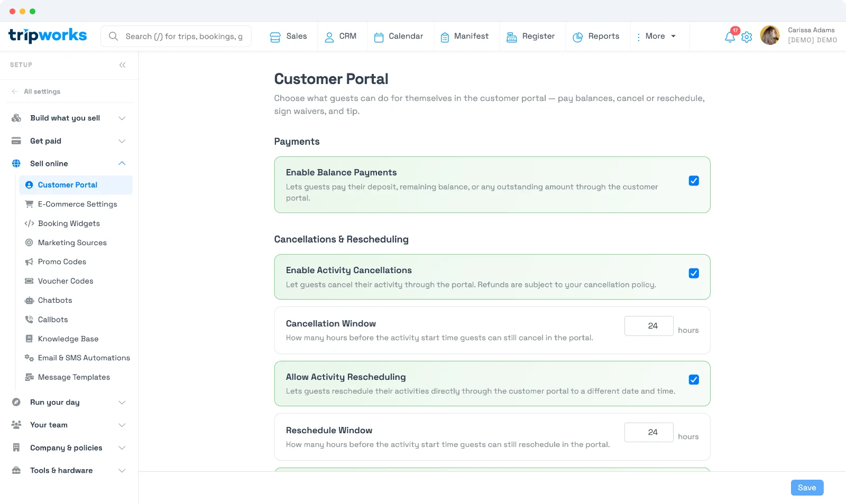The width and height of the screenshot is (846, 504).
Task: Select Customer Portal sidebar item
Action: click(x=76, y=185)
